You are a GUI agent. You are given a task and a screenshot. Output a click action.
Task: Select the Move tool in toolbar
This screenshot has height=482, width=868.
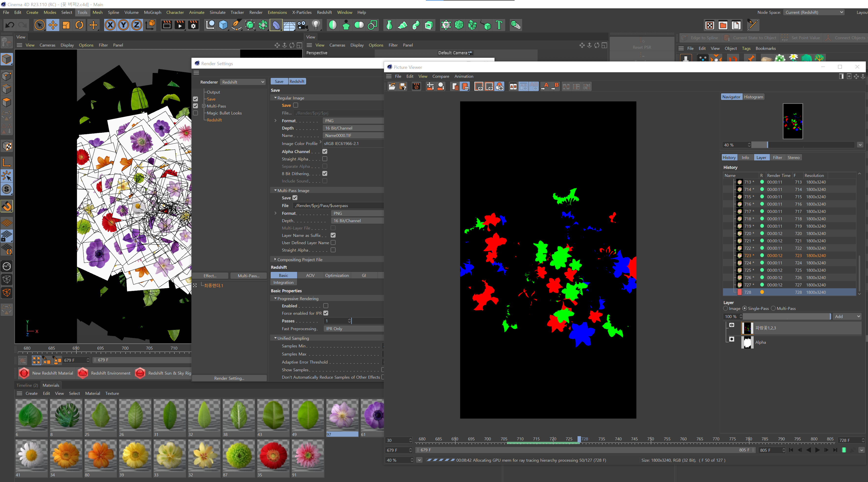[x=53, y=25]
